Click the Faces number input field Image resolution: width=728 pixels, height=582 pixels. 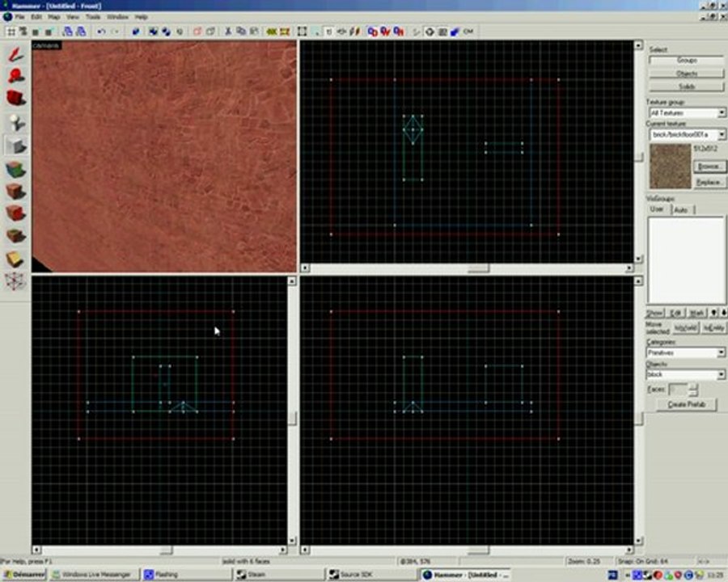tap(678, 390)
